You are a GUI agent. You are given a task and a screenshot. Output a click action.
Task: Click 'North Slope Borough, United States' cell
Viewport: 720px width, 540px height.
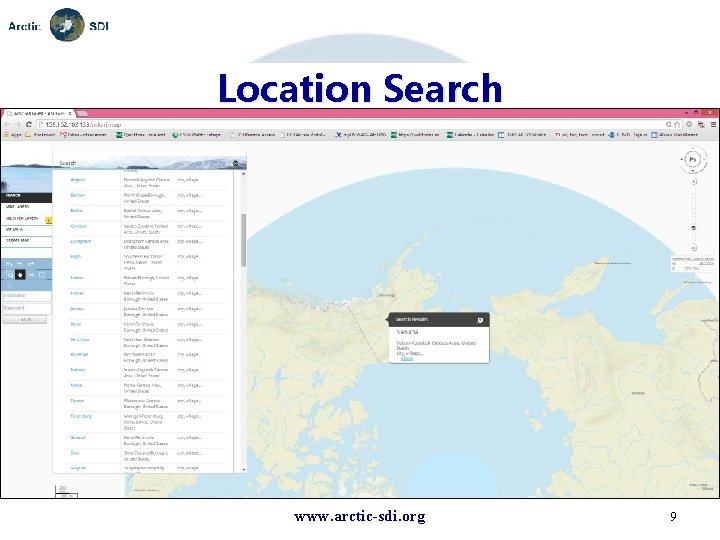144,198
